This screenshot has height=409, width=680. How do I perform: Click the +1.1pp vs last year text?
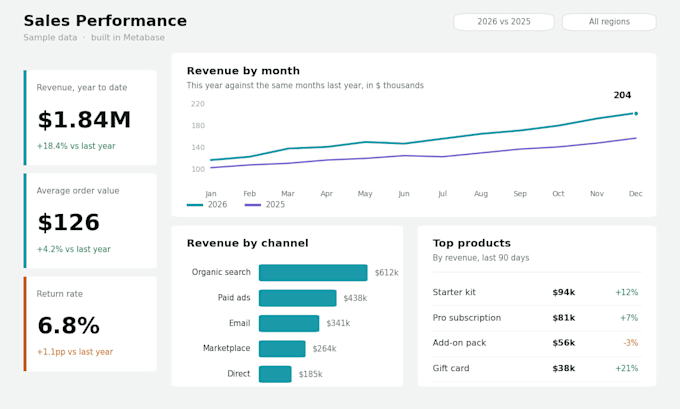75,352
